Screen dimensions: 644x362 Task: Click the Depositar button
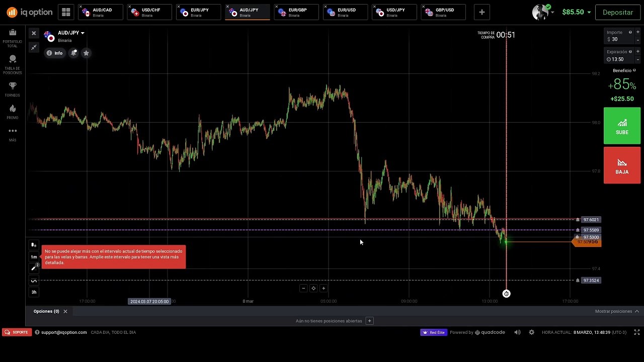(x=618, y=12)
